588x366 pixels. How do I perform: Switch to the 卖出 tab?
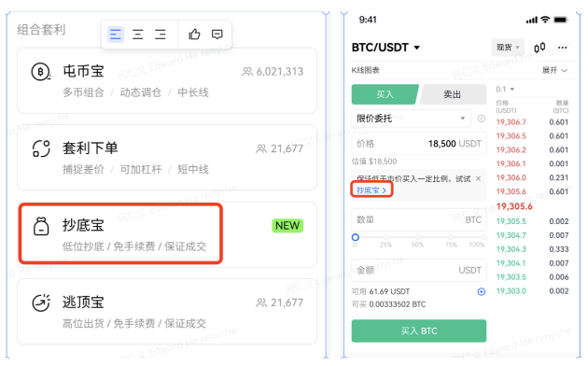point(453,94)
